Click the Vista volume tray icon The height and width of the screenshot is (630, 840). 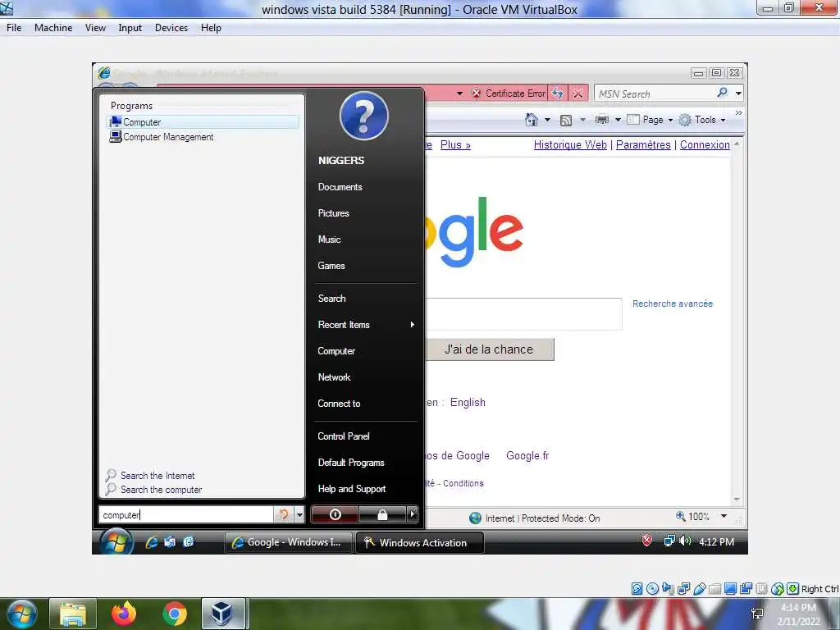pos(685,541)
